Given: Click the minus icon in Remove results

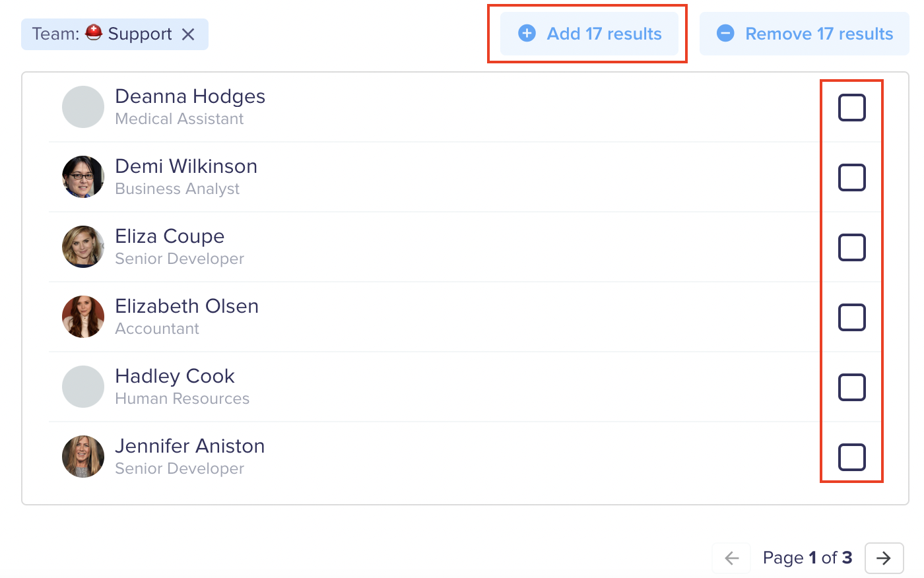Looking at the screenshot, I should coord(725,34).
